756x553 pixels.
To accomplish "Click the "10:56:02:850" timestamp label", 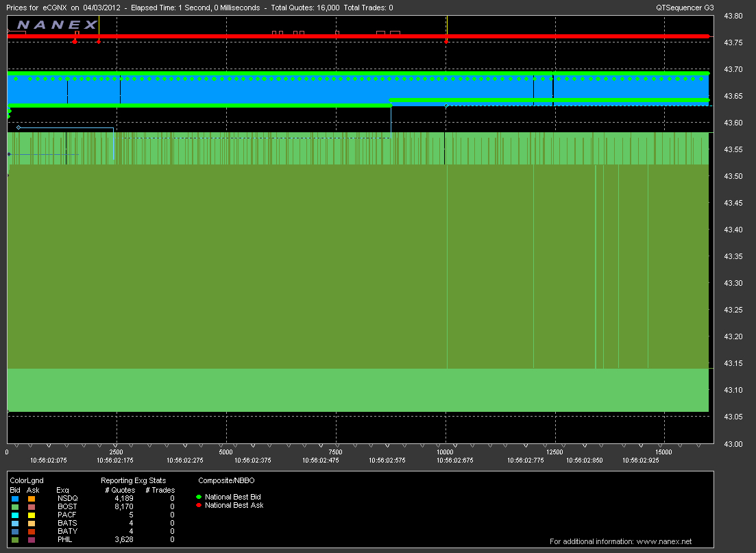I will [x=585, y=460].
